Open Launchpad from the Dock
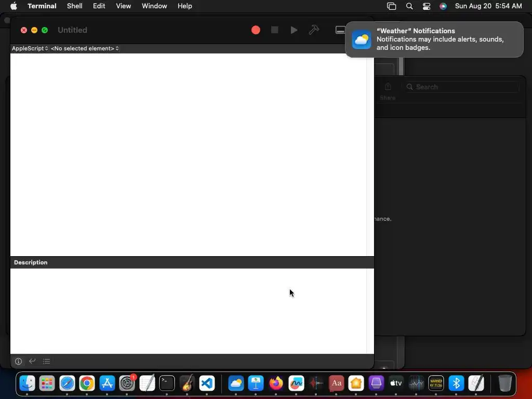This screenshot has width=532, height=399. point(47,383)
